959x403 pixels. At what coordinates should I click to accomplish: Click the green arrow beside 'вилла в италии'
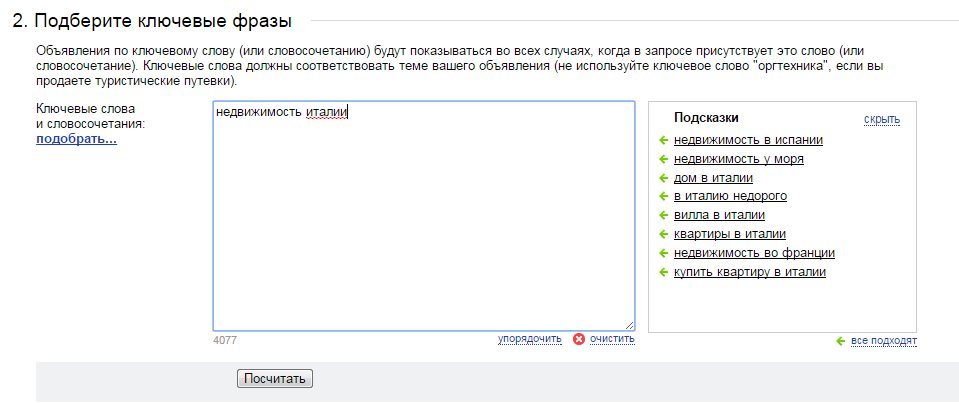click(x=663, y=215)
